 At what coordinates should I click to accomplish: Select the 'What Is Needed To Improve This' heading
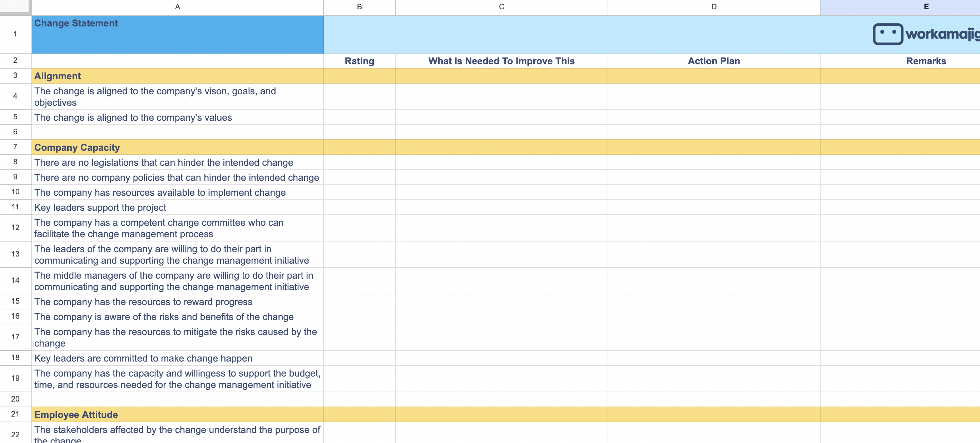(502, 61)
